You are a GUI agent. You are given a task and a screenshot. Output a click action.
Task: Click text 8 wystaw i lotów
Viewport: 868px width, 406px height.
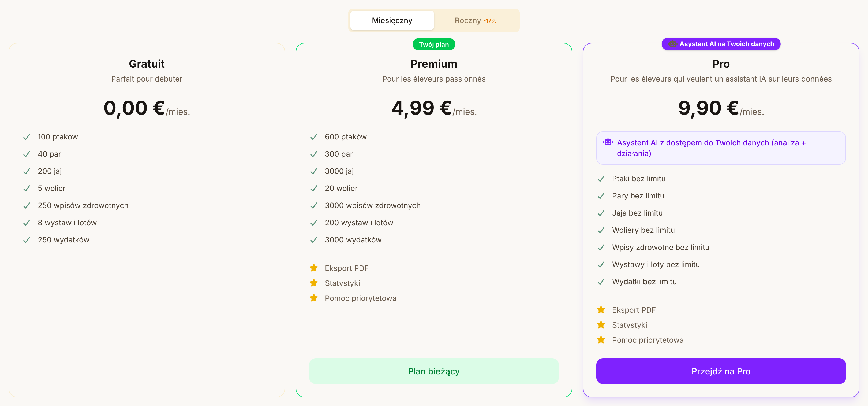(67, 223)
